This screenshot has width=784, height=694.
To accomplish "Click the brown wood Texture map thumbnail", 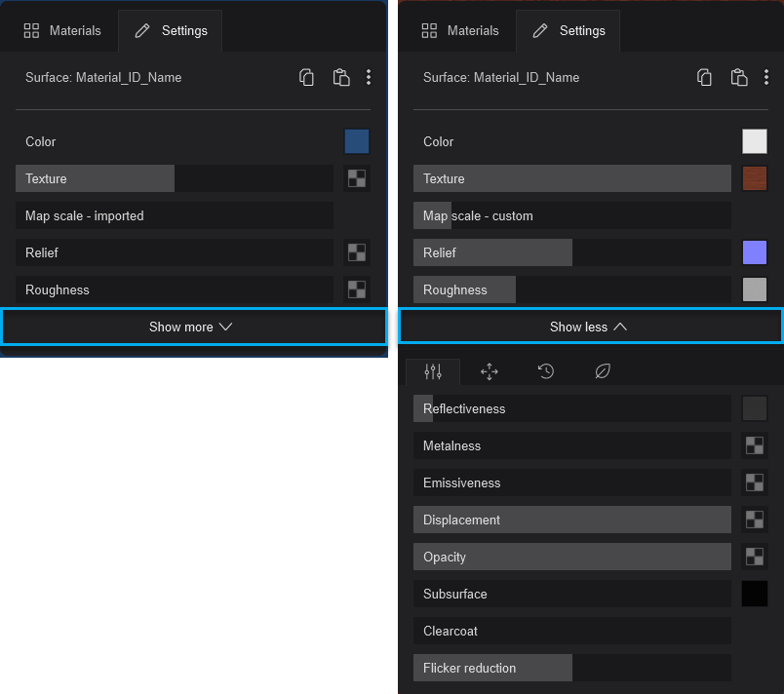I will [x=755, y=178].
